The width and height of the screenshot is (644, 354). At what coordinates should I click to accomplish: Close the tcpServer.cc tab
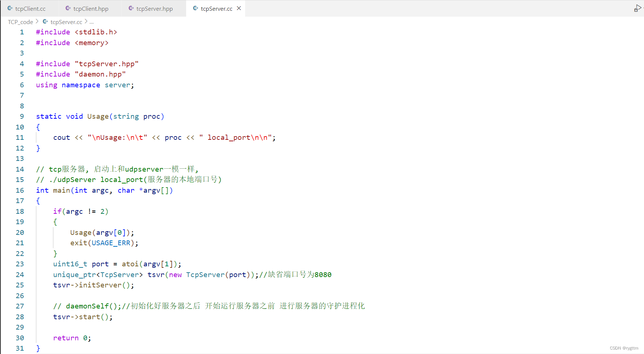coord(239,8)
